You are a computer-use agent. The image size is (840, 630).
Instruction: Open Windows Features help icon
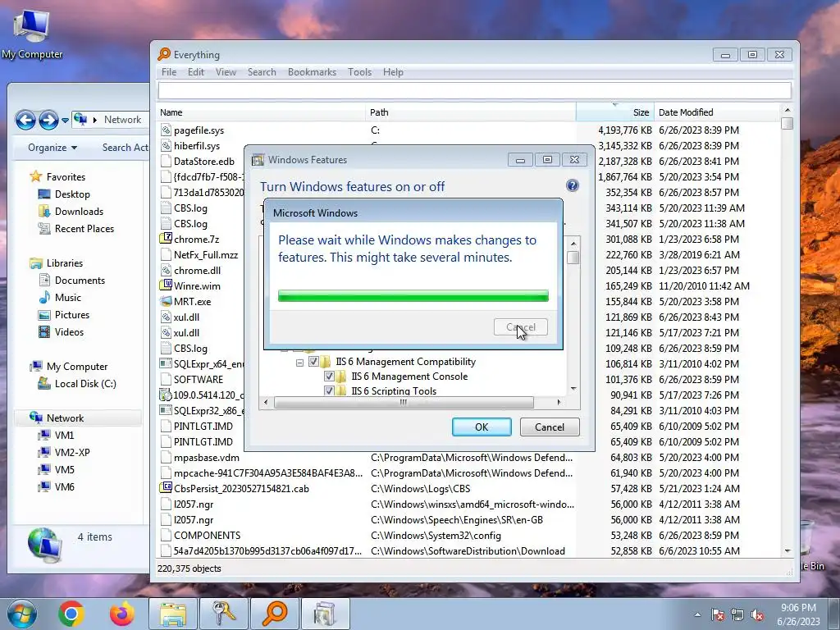pos(572,186)
